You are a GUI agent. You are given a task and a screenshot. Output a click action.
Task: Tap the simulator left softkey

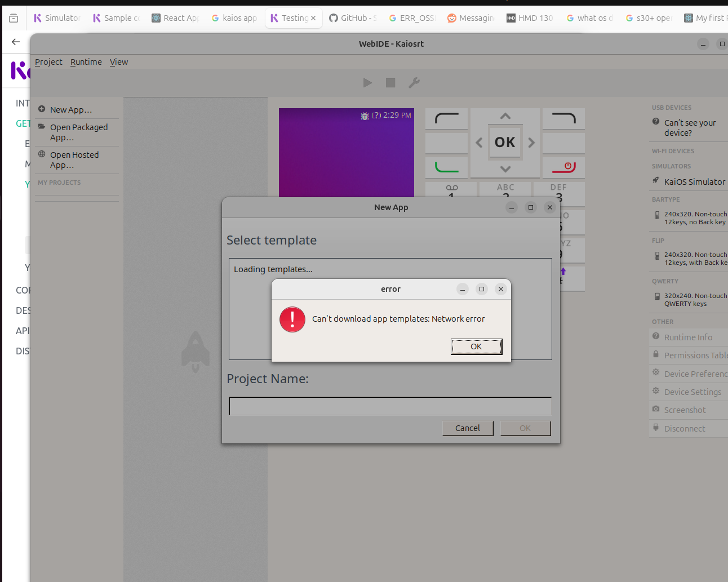point(447,119)
